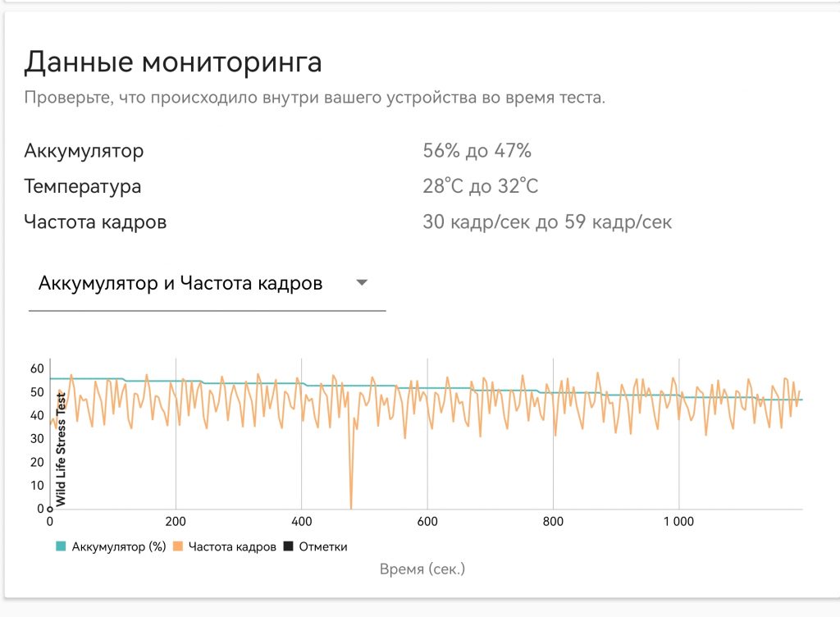840x617 pixels.
Task: Open the «Аккумулятор и Частота кадров» dropdown
Action: tap(179, 282)
